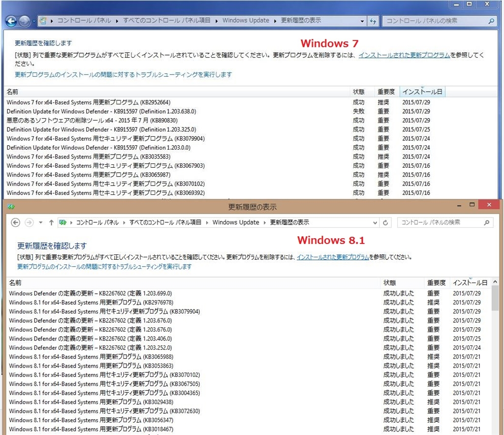504x435 pixels.
Task: Select the Definition 1.203.325.0 row
Action: pos(219,129)
